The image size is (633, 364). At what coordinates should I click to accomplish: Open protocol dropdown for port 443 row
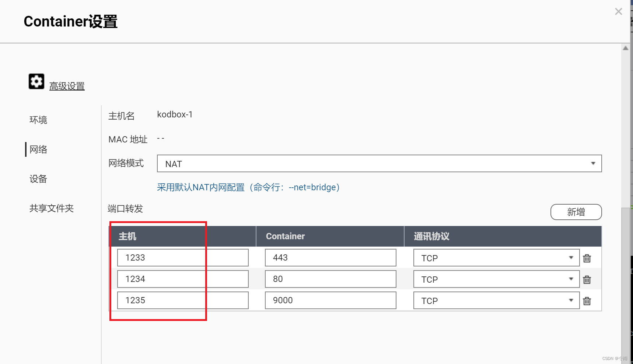pyautogui.click(x=496, y=258)
